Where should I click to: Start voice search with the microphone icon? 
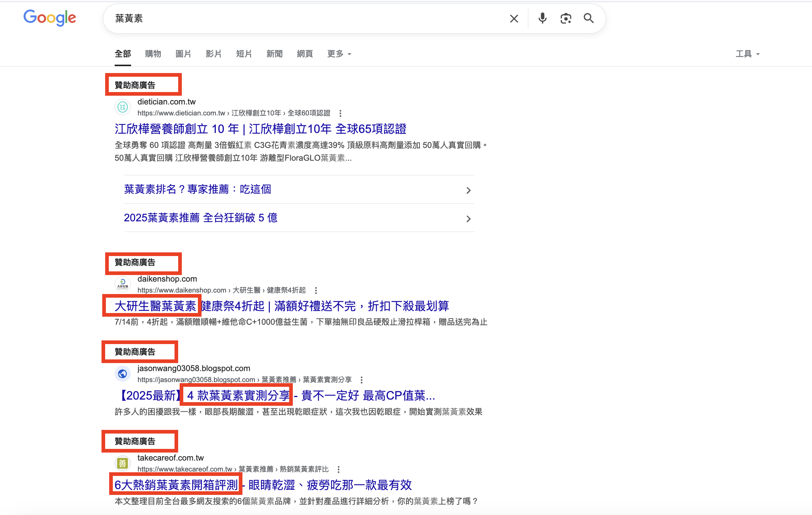(x=543, y=18)
